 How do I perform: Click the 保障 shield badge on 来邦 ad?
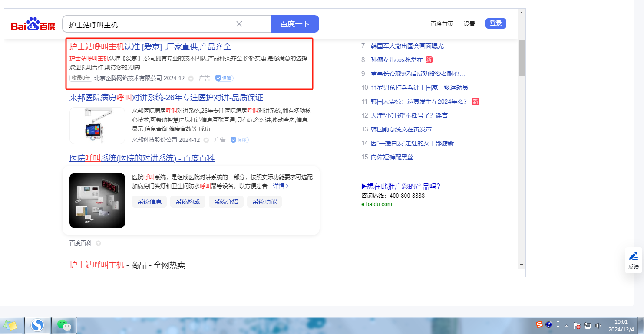click(239, 140)
